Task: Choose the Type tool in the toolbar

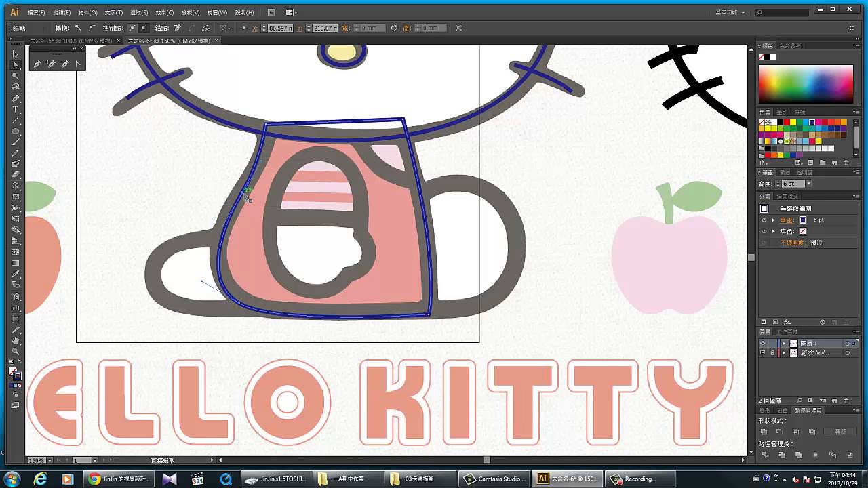Action: (x=16, y=109)
